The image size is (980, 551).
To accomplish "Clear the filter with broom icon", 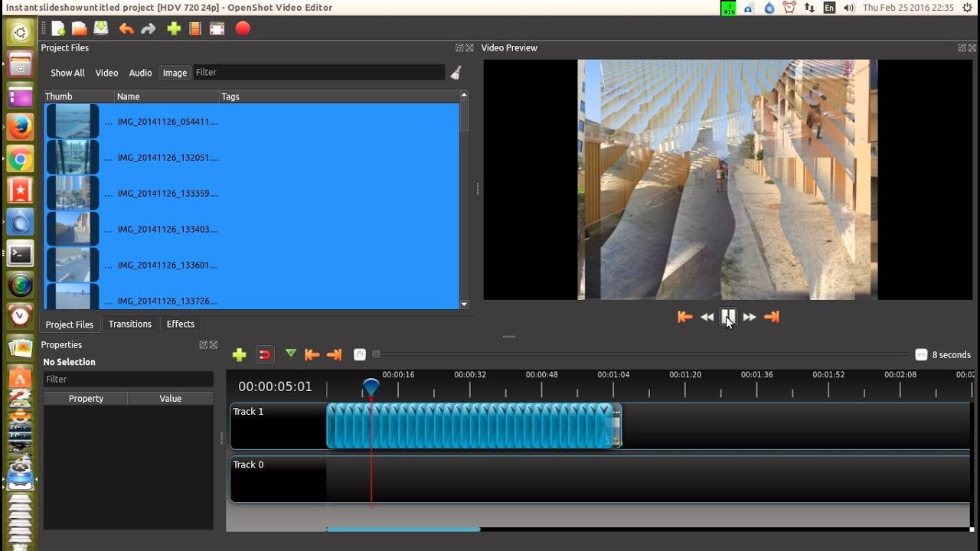I will pos(456,73).
